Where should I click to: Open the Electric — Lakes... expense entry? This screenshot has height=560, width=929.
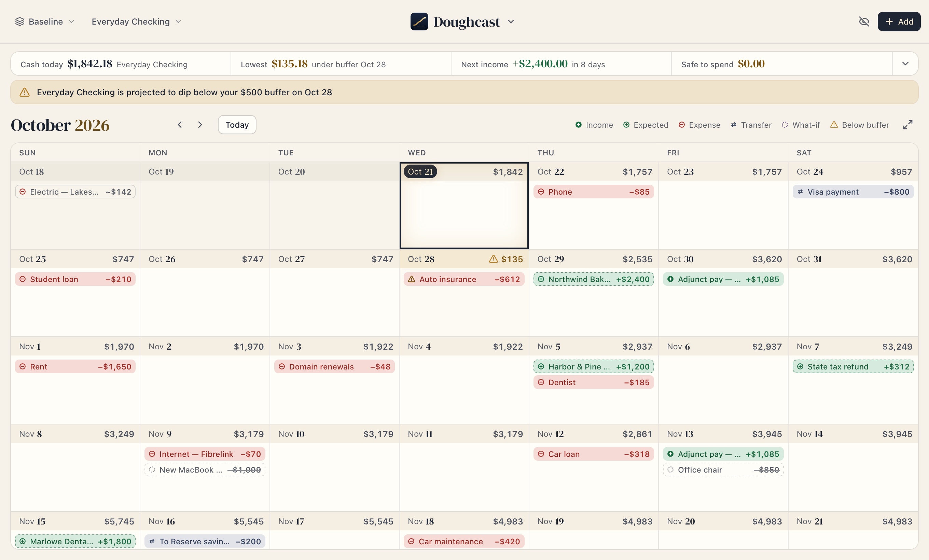tap(75, 192)
